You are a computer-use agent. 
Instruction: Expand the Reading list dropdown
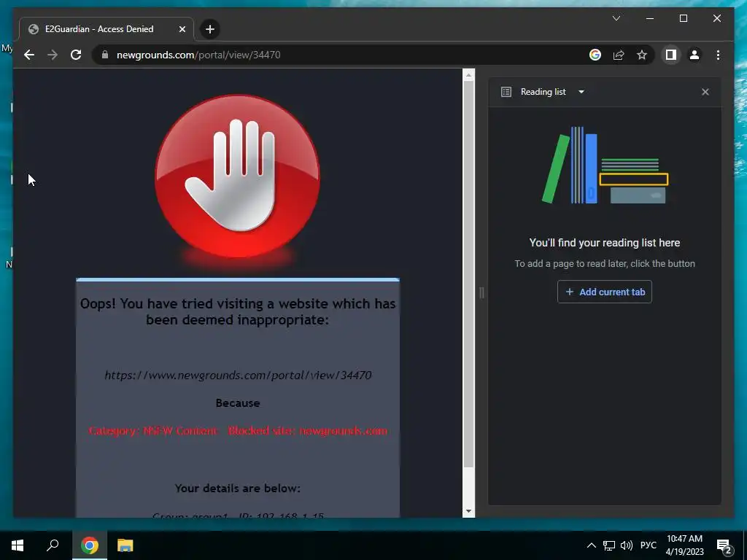[x=581, y=92]
